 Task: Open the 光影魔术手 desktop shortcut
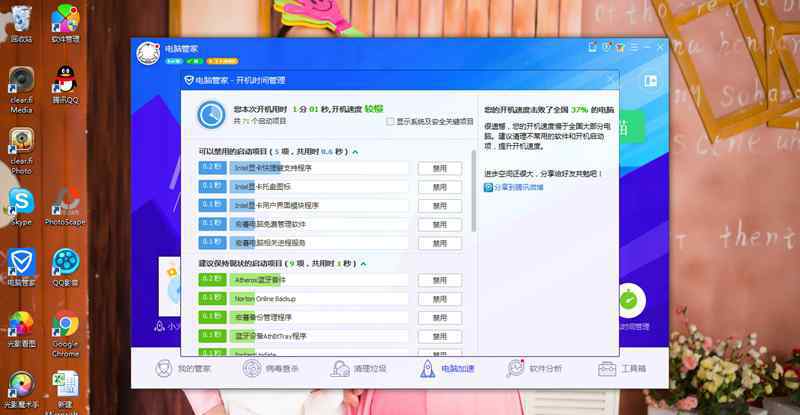(21, 390)
